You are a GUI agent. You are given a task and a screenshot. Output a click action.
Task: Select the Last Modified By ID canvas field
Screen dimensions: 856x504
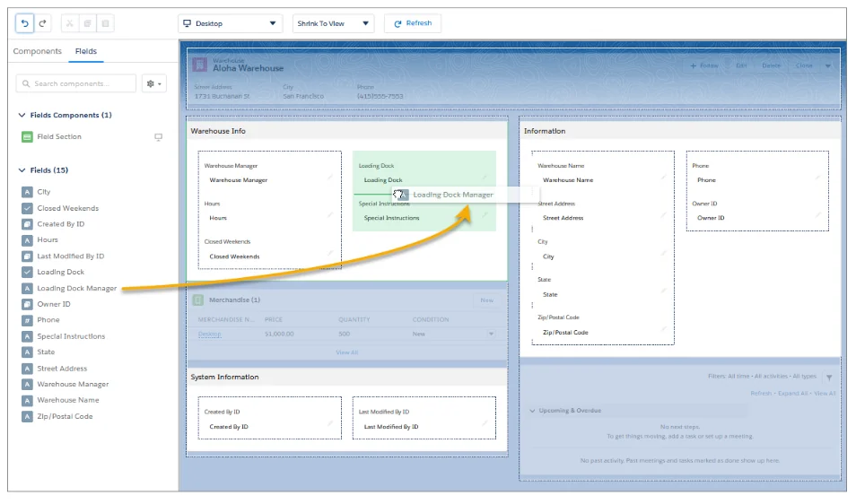(424, 420)
